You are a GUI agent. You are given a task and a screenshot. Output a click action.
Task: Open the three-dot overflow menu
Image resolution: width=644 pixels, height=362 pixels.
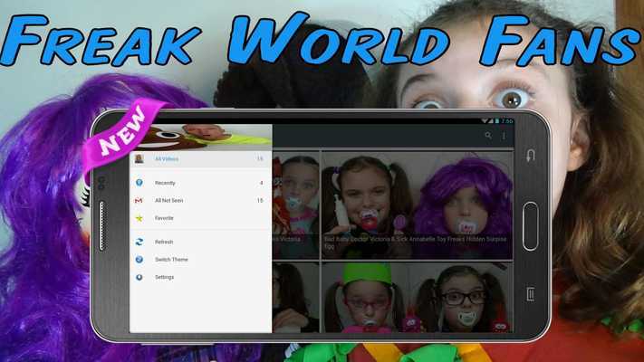tap(504, 136)
